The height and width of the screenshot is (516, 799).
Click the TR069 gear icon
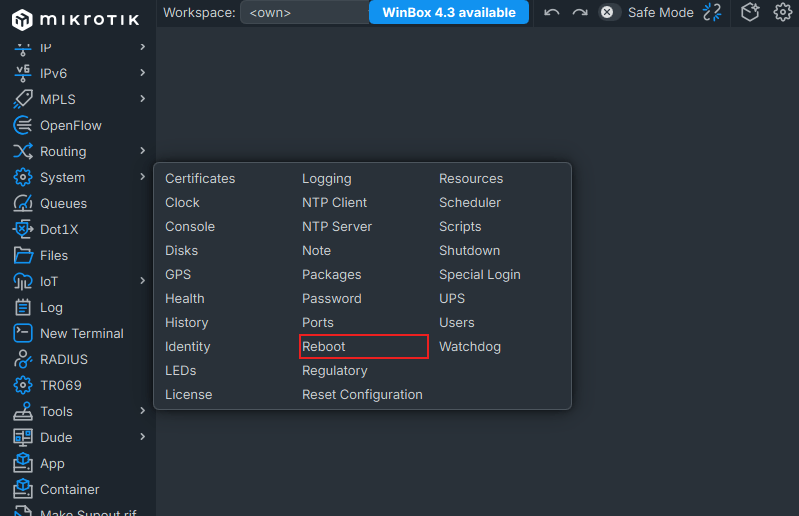[x=23, y=385]
